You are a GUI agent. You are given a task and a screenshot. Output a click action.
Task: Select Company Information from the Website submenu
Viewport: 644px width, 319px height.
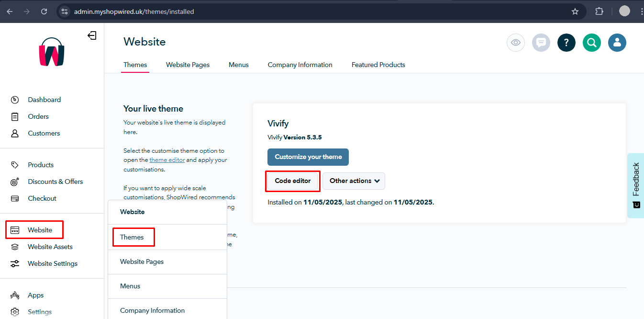[152, 310]
